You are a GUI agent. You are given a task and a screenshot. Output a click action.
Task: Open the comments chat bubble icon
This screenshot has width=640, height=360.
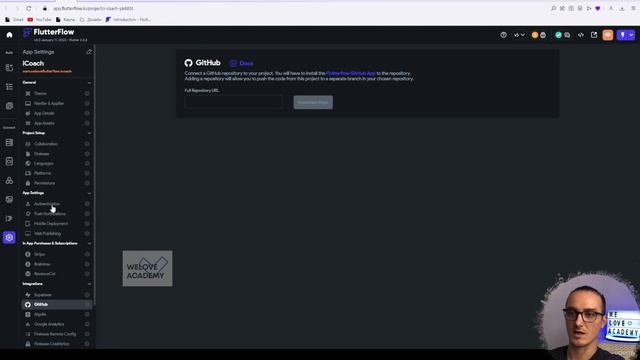(x=567, y=35)
